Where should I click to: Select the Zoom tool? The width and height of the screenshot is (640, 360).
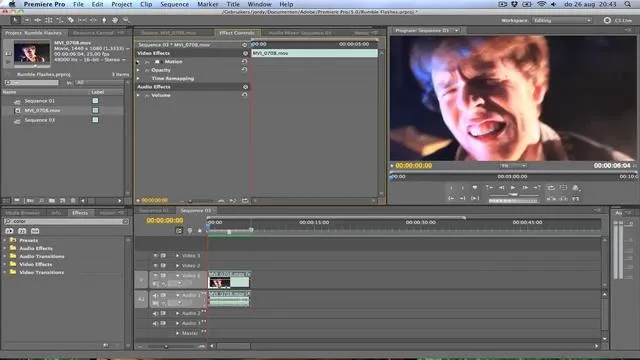(126, 20)
